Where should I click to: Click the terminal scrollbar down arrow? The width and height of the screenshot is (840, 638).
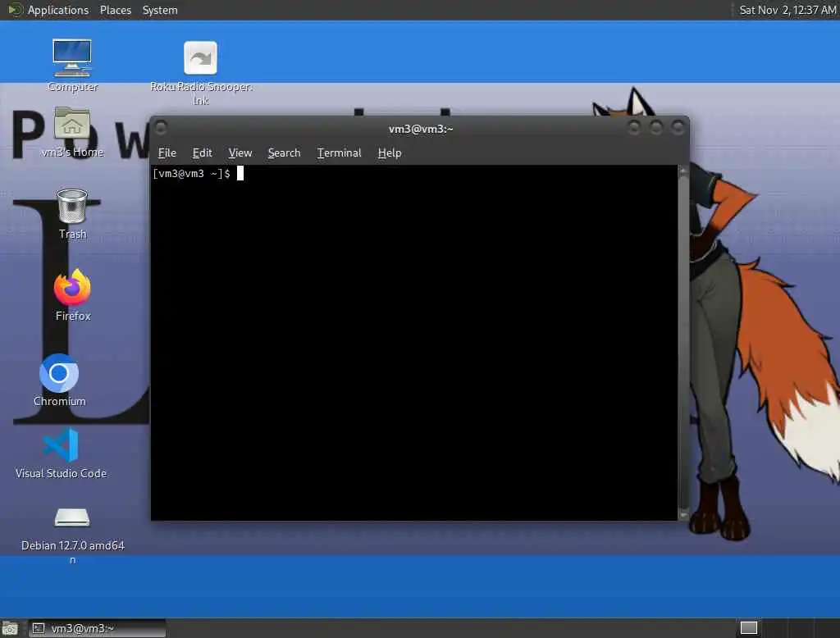[x=683, y=515]
